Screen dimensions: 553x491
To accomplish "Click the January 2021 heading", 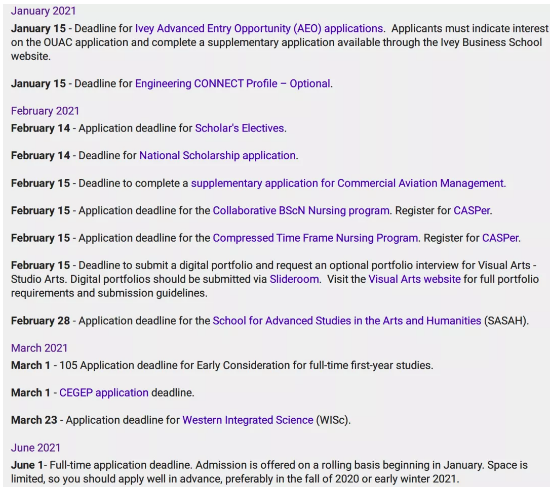I will (43, 11).
